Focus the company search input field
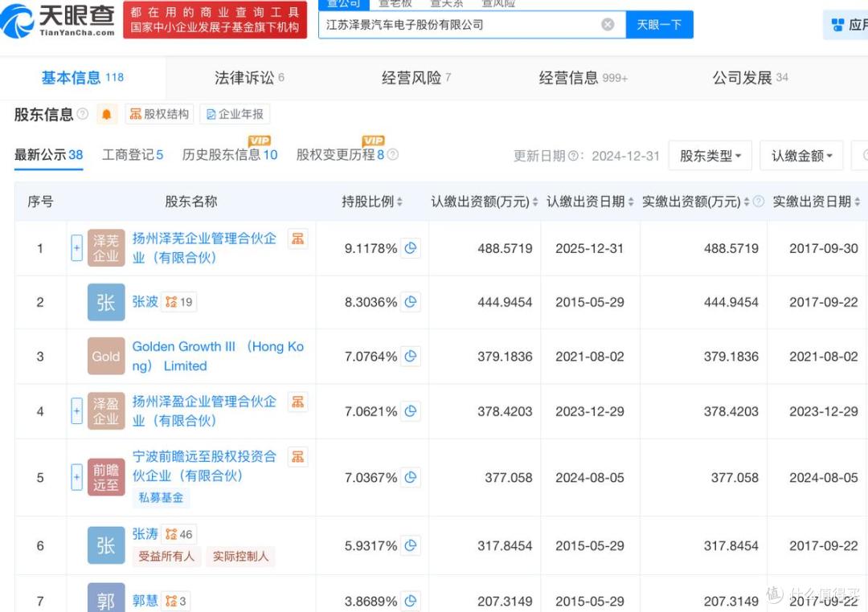The width and height of the screenshot is (868, 612). point(473,24)
